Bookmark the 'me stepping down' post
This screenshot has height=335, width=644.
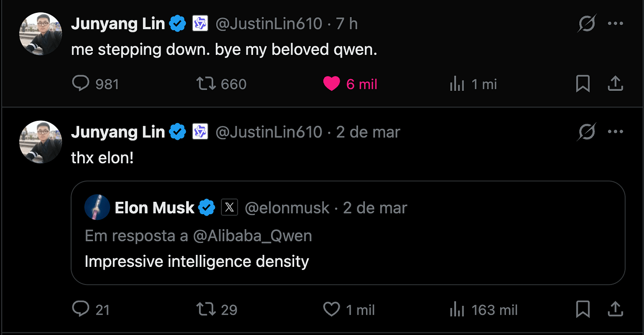tap(583, 84)
